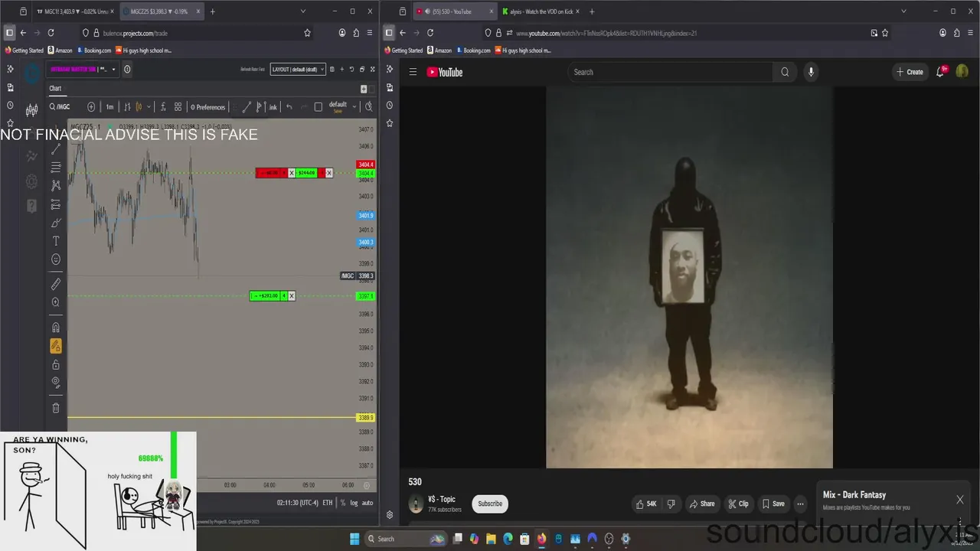Open the emoji sticker tool
980x551 pixels.
56,259
